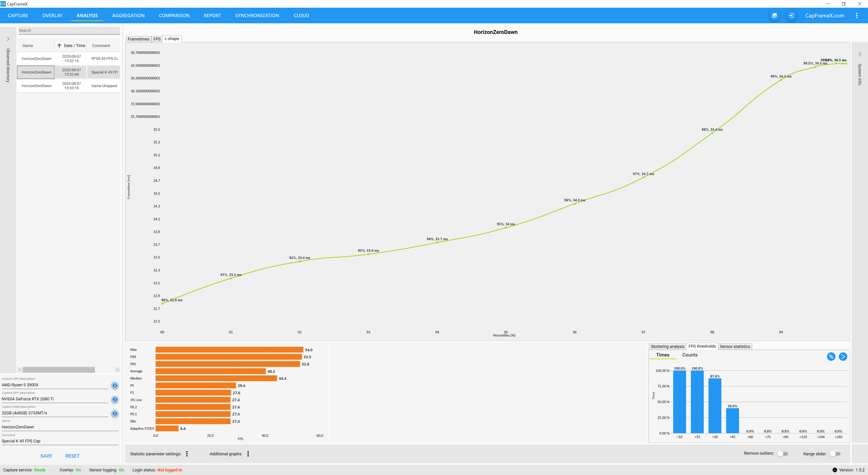Expand the Observed directory panel
Screen dimensions: 868x475
click(8, 39)
